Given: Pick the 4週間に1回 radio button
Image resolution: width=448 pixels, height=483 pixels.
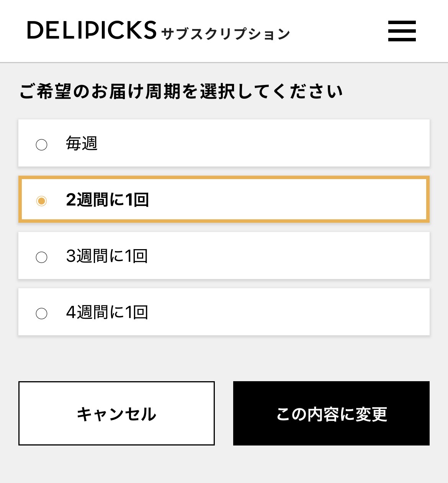Looking at the screenshot, I should pos(41,313).
